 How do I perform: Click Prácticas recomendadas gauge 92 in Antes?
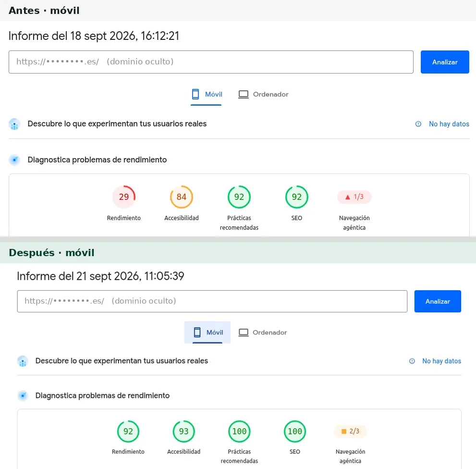tap(239, 197)
